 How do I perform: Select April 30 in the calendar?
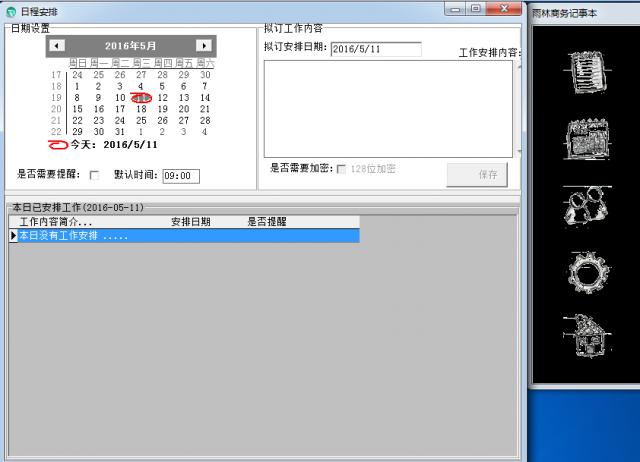(205, 75)
